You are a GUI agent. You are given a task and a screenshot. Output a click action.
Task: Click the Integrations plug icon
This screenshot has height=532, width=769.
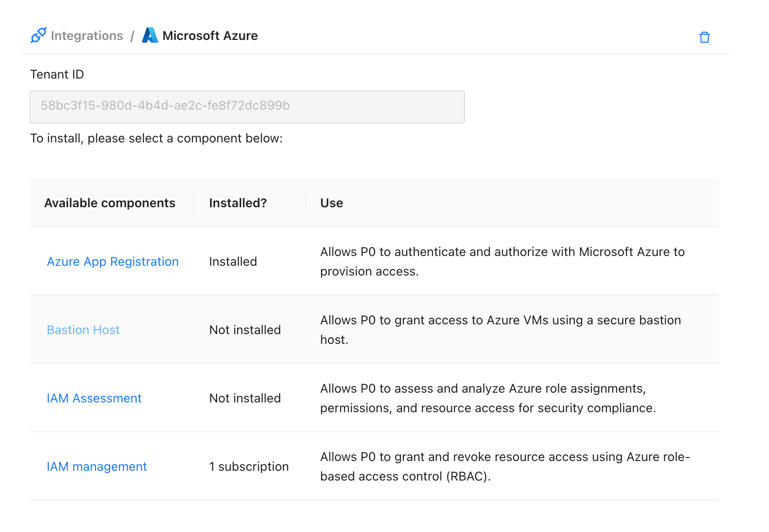coord(39,35)
